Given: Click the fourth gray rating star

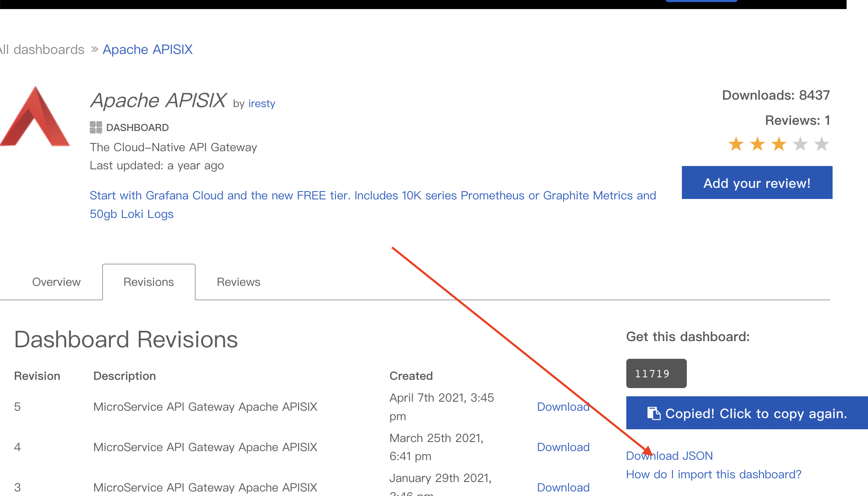Looking at the screenshot, I should 800,144.
